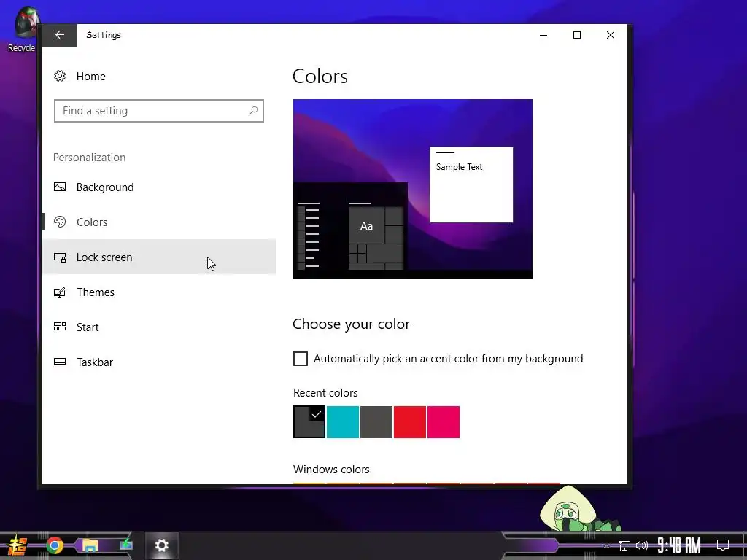
Task: Open the volume speaker icon in tray
Action: tap(642, 545)
